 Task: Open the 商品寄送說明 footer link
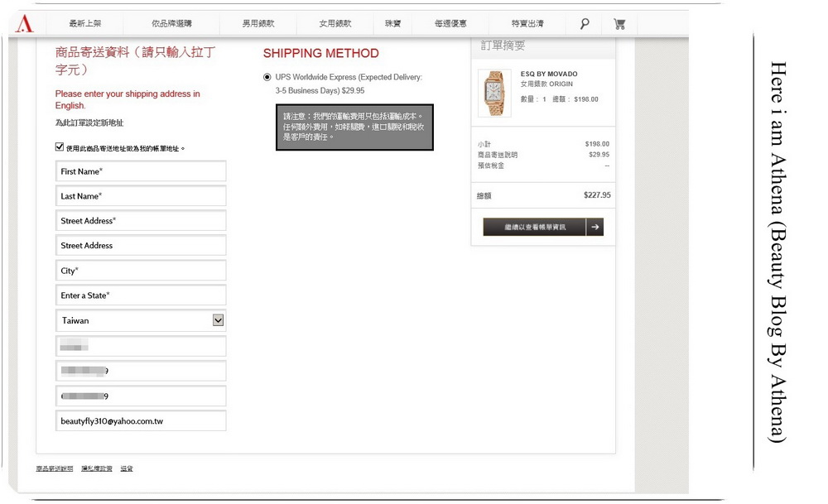[55, 468]
